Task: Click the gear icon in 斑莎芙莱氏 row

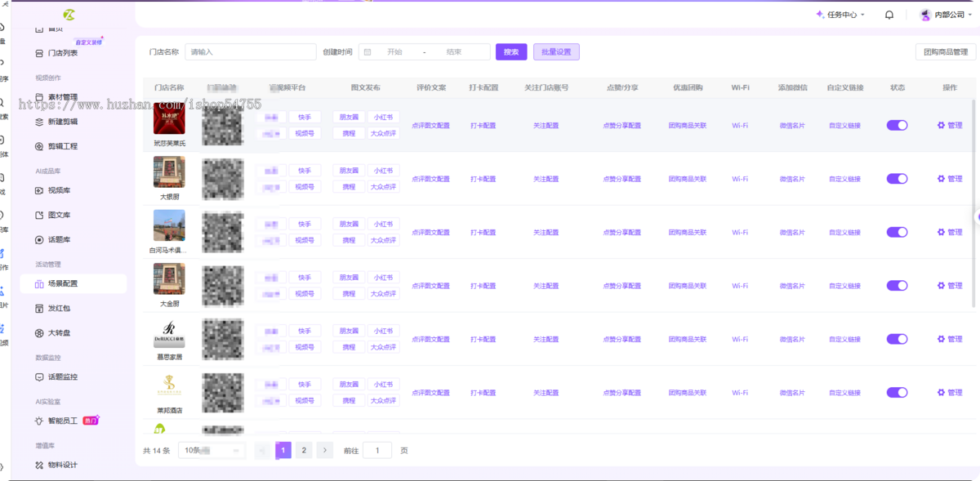Action: 941,125
